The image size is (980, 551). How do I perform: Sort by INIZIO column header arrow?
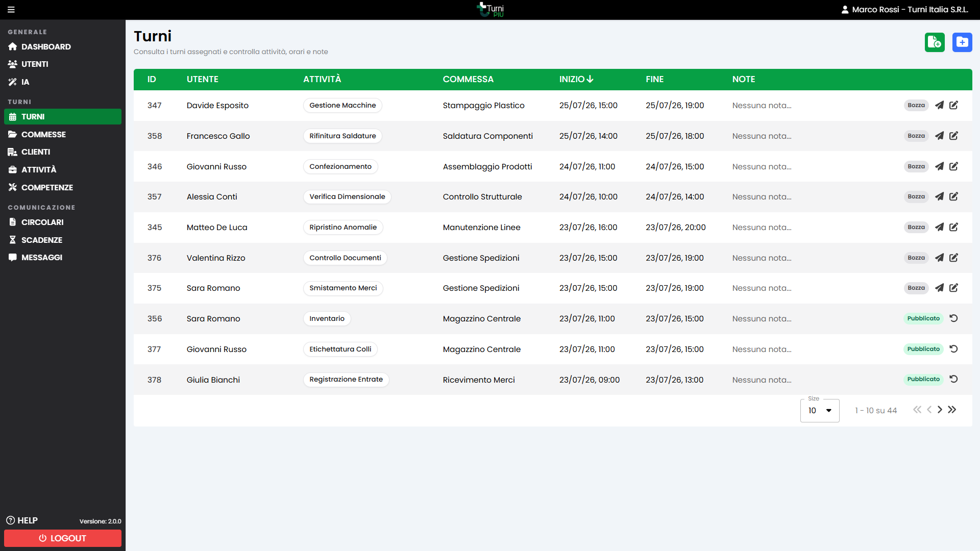590,79
